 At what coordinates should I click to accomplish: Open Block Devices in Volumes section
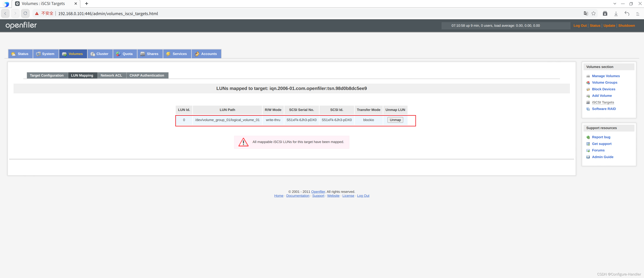588,89
